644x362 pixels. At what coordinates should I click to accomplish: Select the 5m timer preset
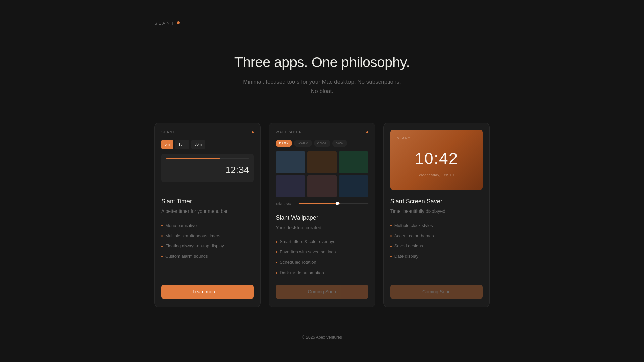click(x=167, y=144)
